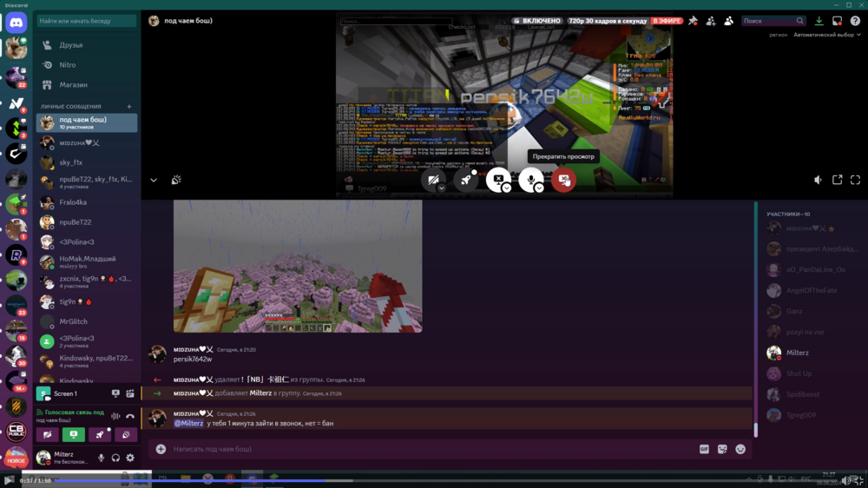
Task: Select Milterz in participants list
Action: (814, 353)
